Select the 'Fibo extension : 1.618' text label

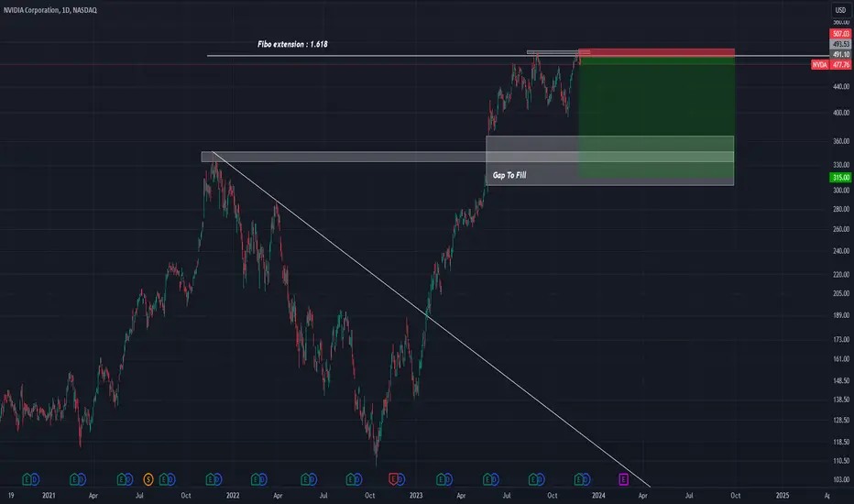pyautogui.click(x=292, y=44)
